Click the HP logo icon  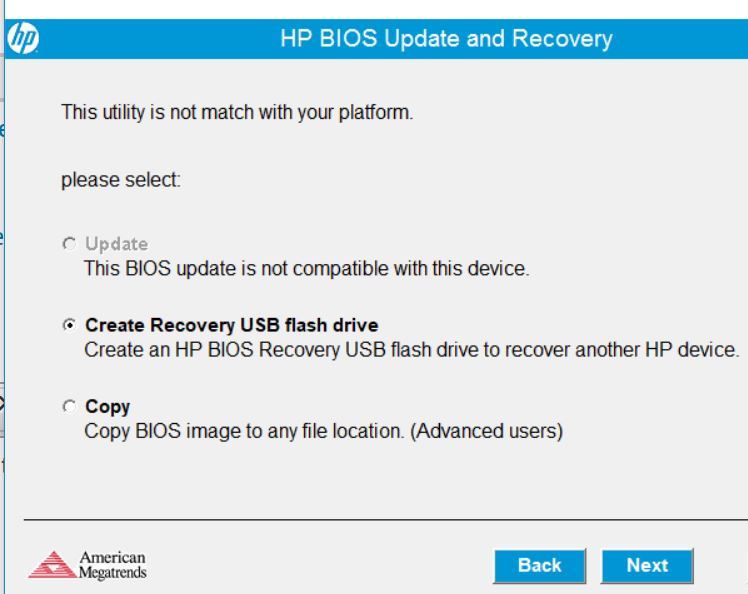click(23, 38)
